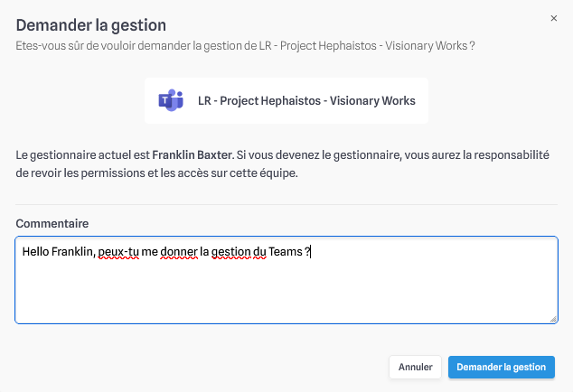Place cursor in underlined word donner
Image resolution: width=573 pixels, height=392 pixels.
coord(179,252)
